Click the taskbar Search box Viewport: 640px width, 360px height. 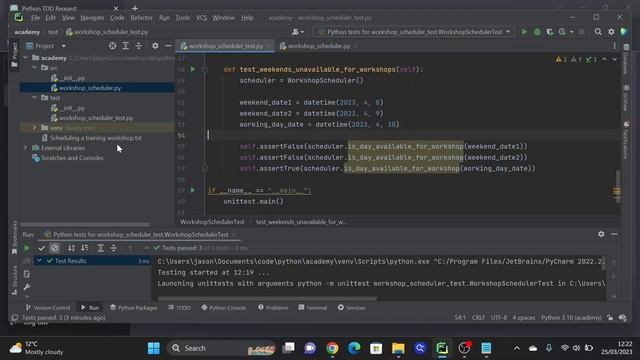[x=221, y=348]
